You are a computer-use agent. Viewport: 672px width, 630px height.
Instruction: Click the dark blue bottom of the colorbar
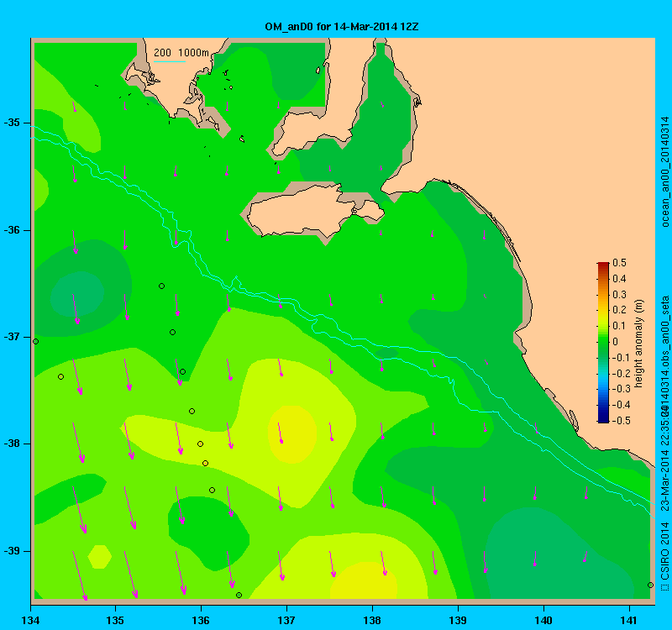[x=603, y=419]
